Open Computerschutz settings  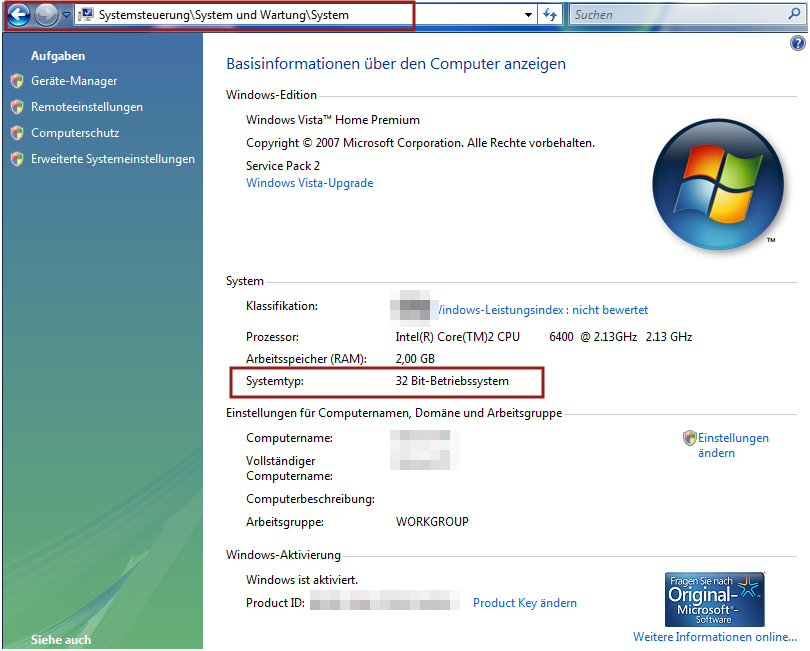[75, 133]
